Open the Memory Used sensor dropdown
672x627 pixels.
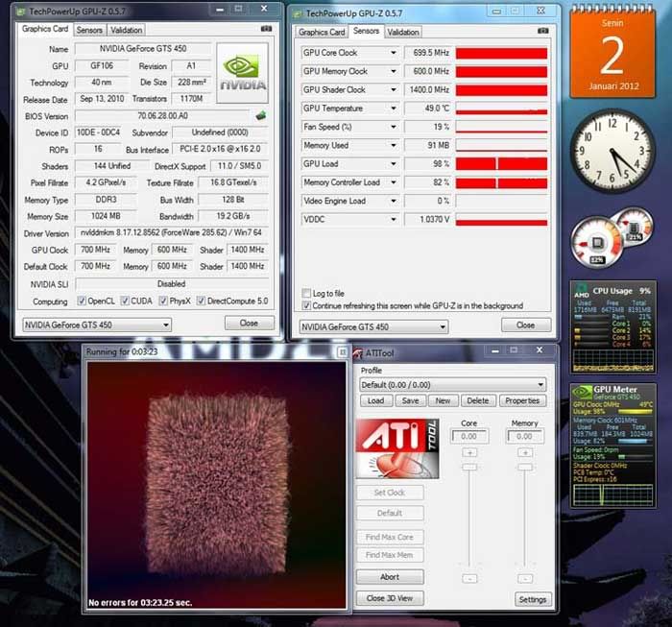[x=393, y=145]
